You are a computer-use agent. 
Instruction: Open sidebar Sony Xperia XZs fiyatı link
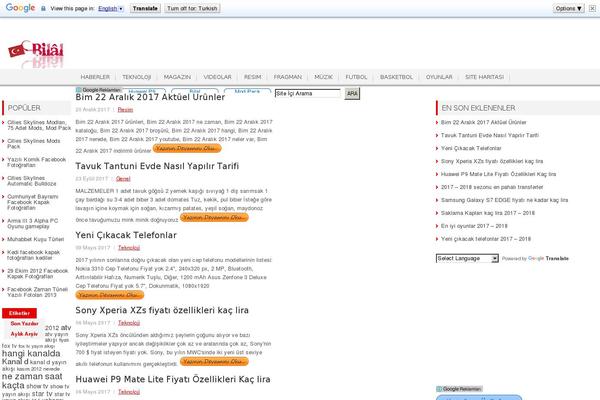pyautogui.click(x=492, y=162)
